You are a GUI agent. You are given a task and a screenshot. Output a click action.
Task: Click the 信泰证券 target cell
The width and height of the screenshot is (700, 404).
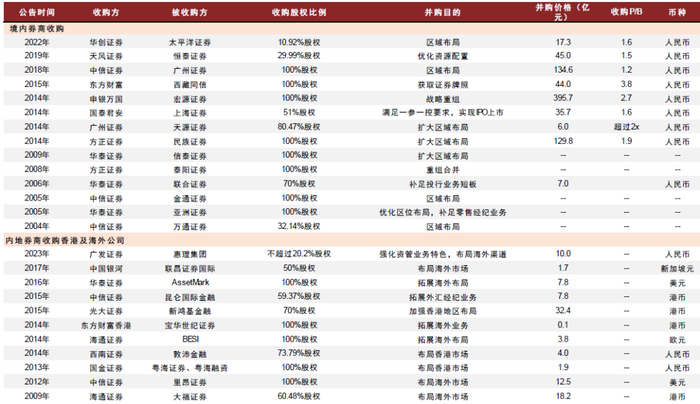(190, 156)
